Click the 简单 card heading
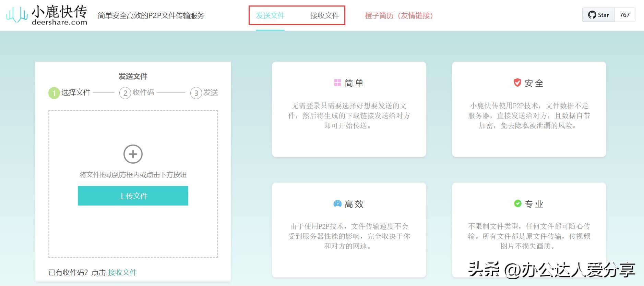Viewport: 644px width, 286px height. 354,83
